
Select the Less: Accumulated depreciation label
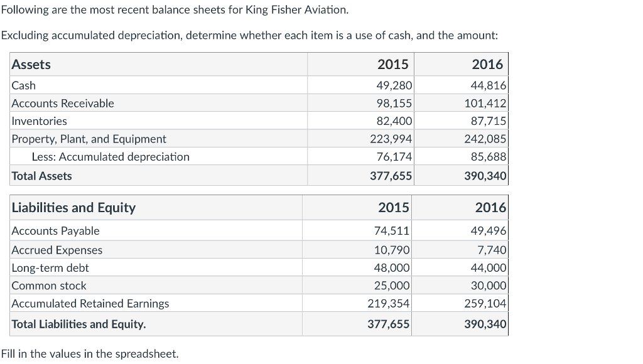click(111, 157)
